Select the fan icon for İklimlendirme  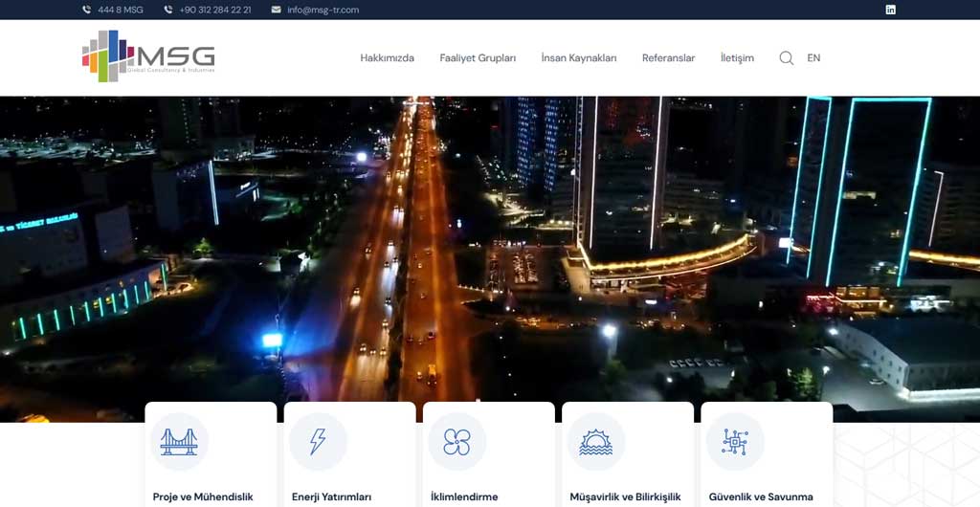457,441
